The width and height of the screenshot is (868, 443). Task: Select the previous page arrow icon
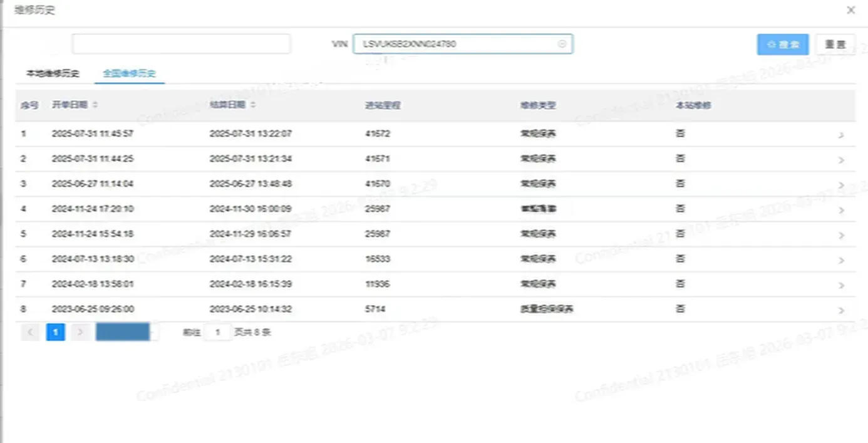click(x=30, y=331)
